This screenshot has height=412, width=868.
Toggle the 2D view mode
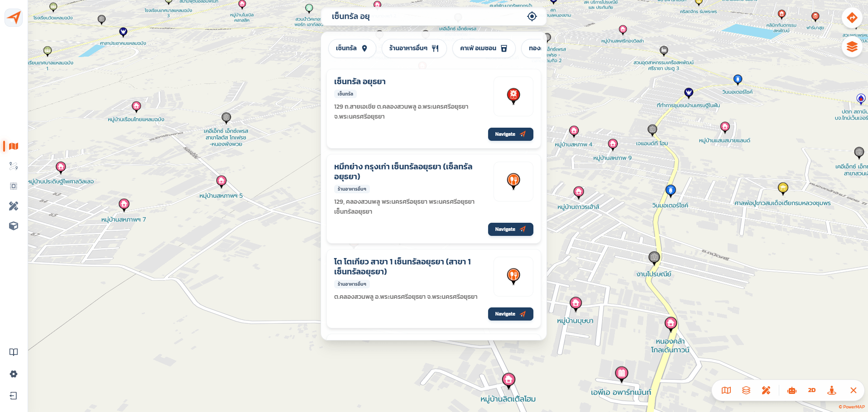pyautogui.click(x=812, y=390)
